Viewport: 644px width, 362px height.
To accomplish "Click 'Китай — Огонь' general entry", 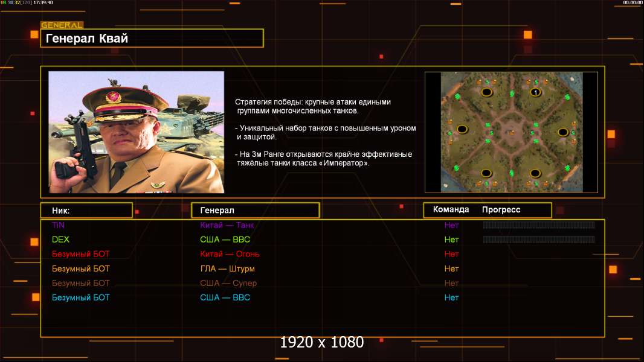I will 230,254.
